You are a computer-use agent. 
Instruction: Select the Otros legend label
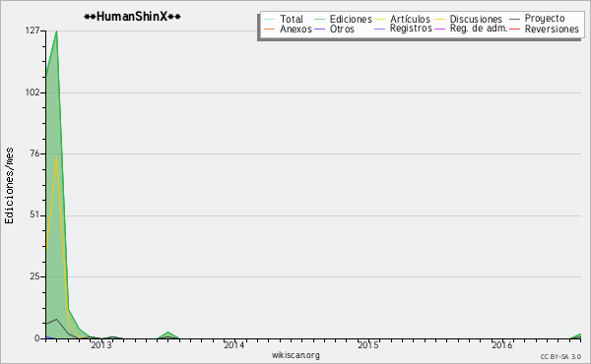pyautogui.click(x=342, y=29)
